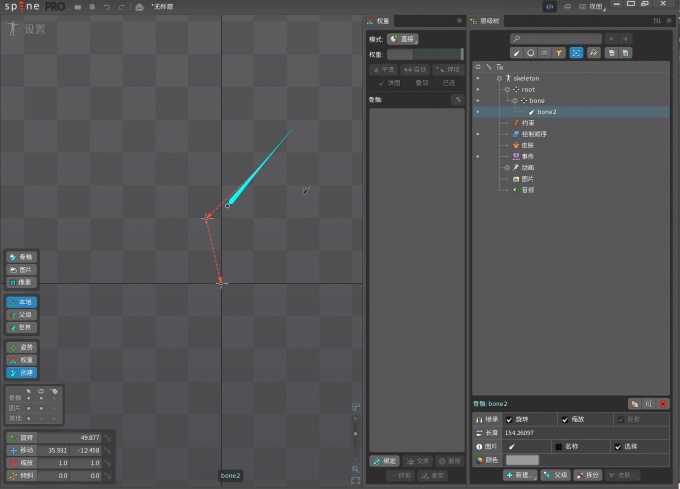Go to previous tree search result arrow
Screen dimensions: 680x489
611,39
